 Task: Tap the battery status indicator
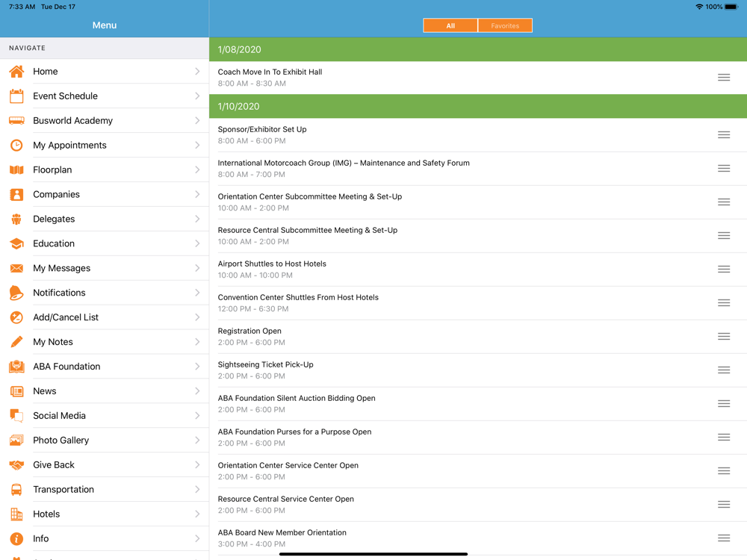731,7
